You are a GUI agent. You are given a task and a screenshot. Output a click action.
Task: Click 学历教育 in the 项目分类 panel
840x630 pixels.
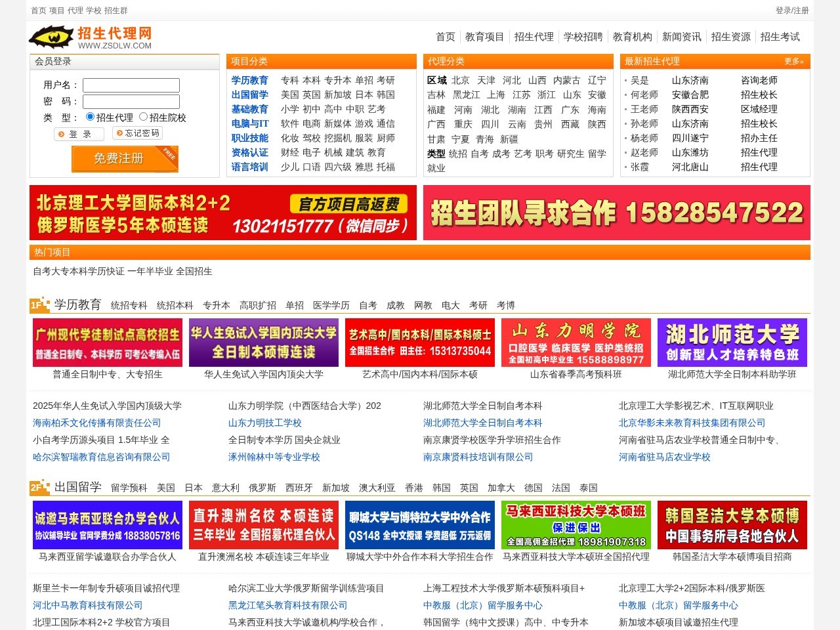pyautogui.click(x=251, y=81)
